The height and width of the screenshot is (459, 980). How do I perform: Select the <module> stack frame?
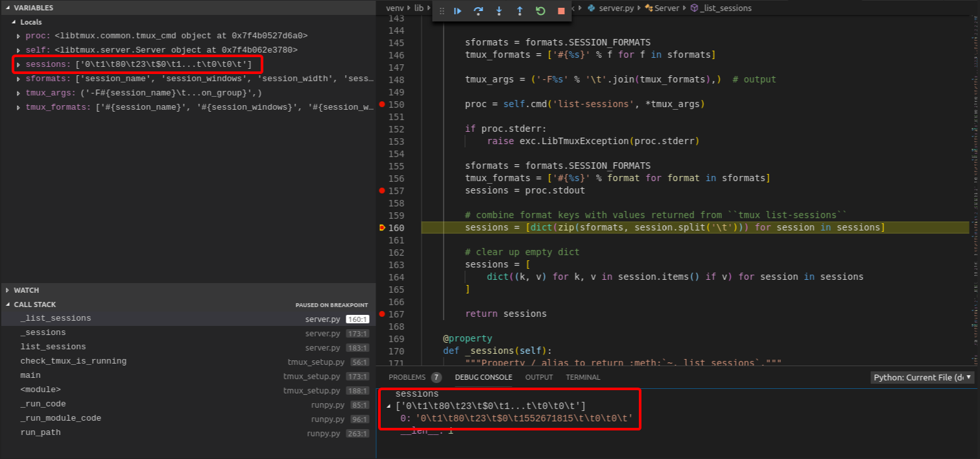[187, 390]
